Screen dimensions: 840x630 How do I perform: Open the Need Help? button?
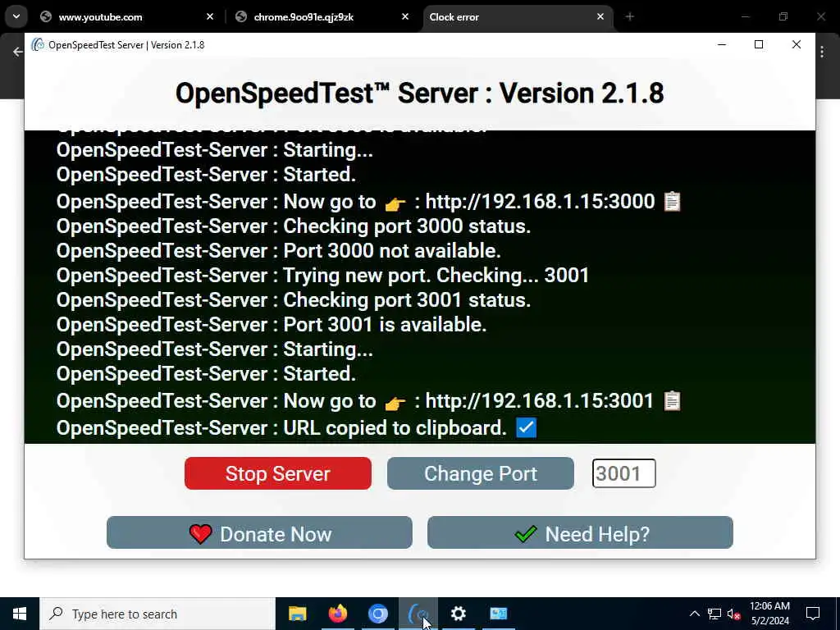click(x=580, y=533)
